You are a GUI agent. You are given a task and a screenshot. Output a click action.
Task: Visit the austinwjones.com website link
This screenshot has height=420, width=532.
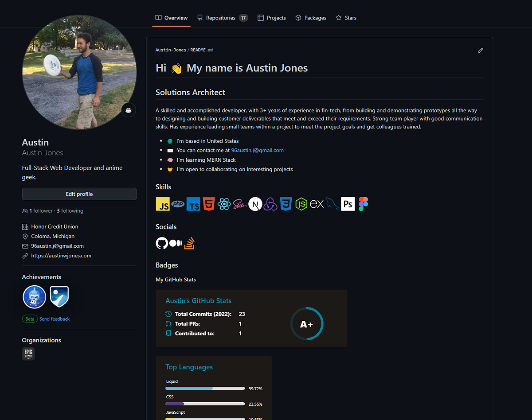point(61,255)
